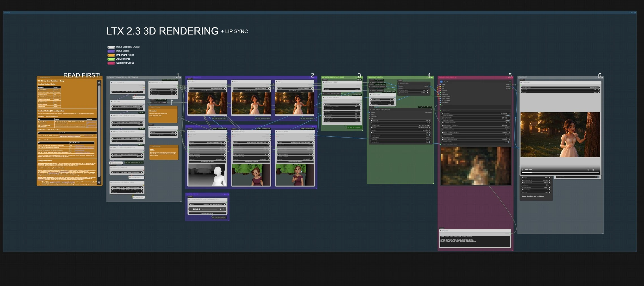Click choose video to upload in DEPTH node
The width and height of the screenshot is (644, 286).
point(207,162)
